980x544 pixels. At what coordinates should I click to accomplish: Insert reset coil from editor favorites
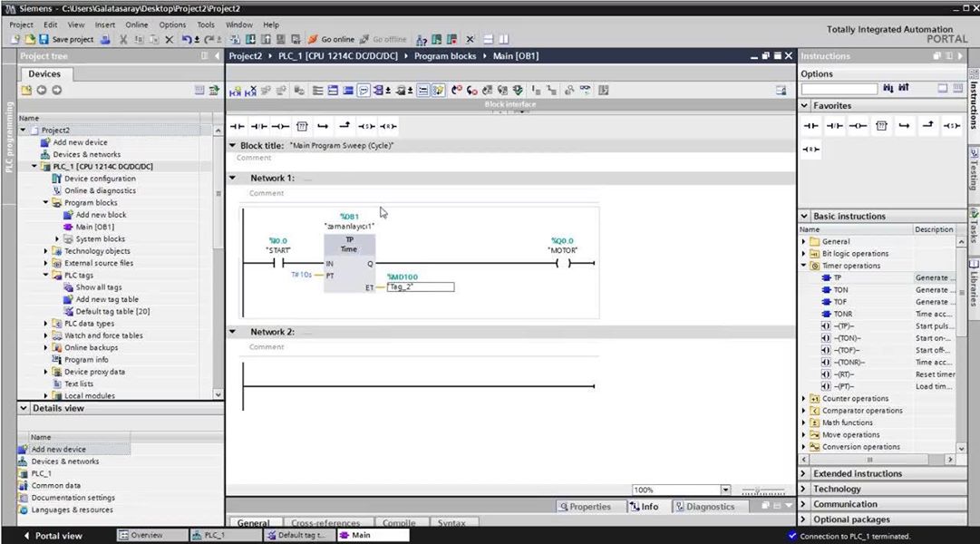coord(388,126)
